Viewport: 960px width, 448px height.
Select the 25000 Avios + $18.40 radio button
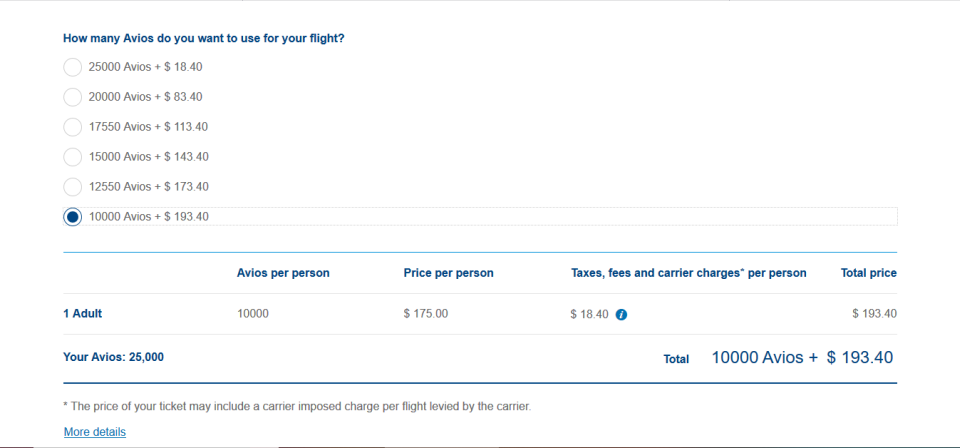coord(72,67)
